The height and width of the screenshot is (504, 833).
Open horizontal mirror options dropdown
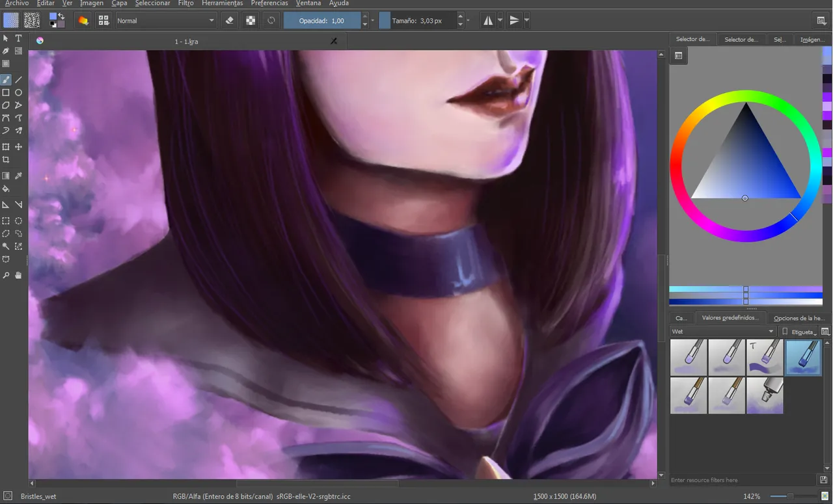(x=500, y=20)
